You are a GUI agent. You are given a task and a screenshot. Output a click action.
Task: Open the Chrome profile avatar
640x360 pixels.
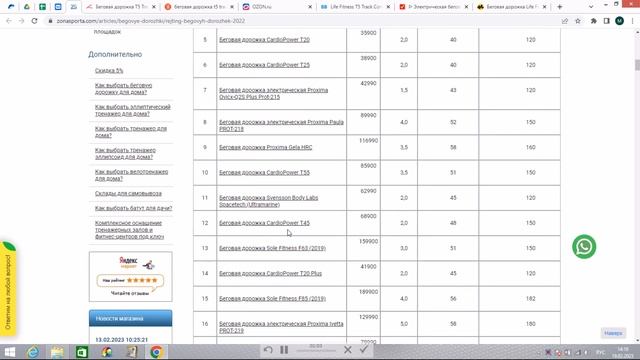point(619,21)
